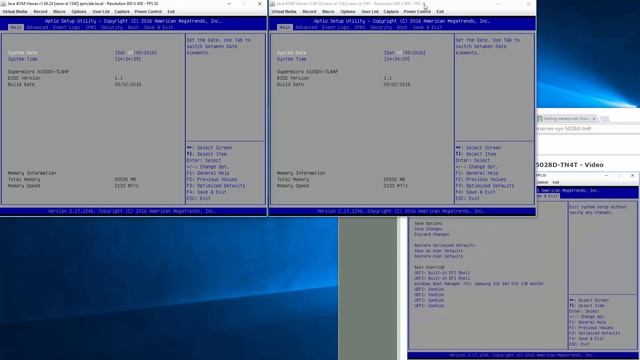The width and height of the screenshot is (640, 360).
Task: Select Save & Exit tab in left window
Action: point(158,27)
